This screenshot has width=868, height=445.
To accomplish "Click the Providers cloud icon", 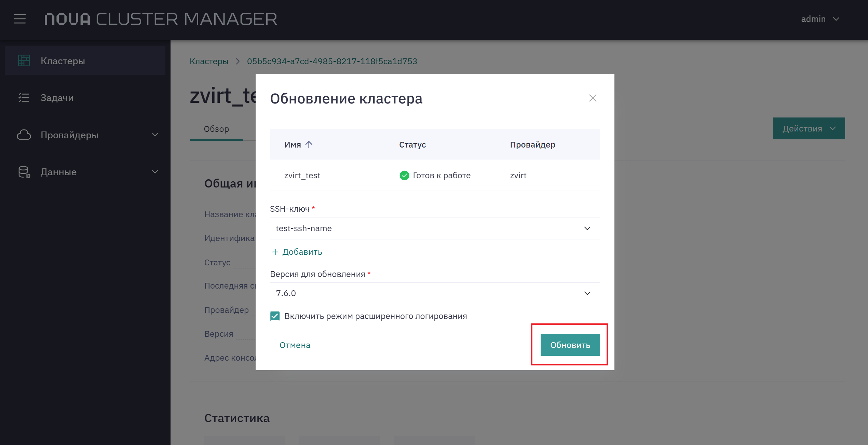I will click(x=24, y=135).
